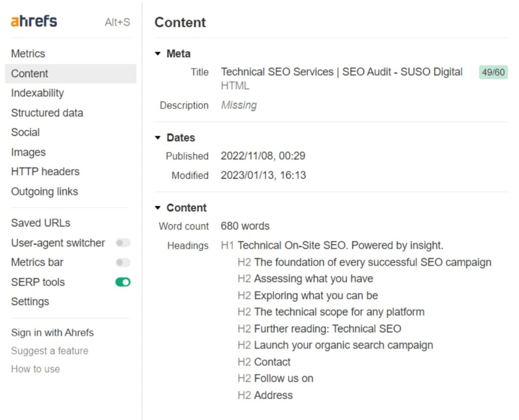View HTTP headers
Viewport: 519px width, 420px height.
(x=45, y=172)
